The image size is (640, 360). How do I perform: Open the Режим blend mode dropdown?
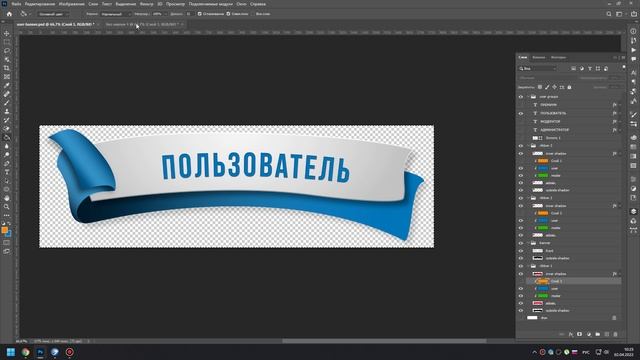click(116, 14)
